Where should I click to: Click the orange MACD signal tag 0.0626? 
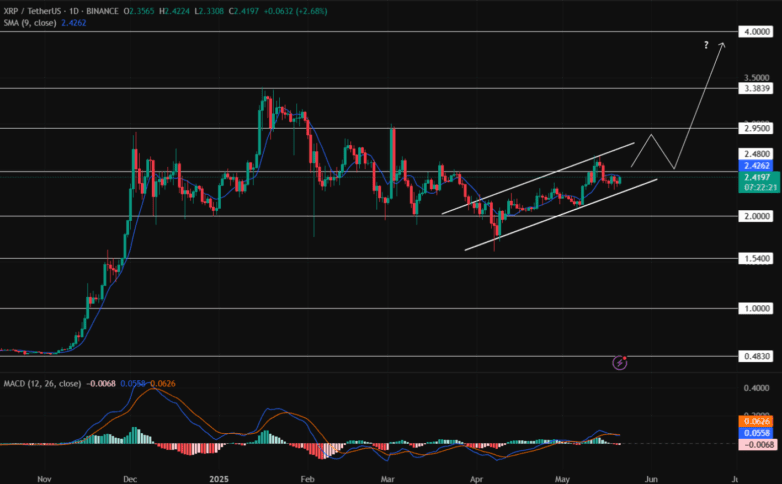point(755,422)
